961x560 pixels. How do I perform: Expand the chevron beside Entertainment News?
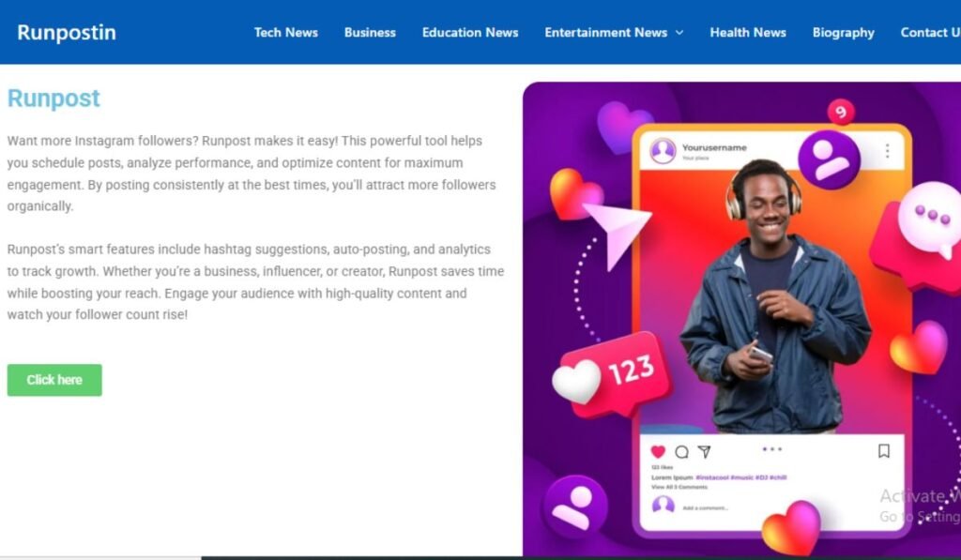point(679,33)
